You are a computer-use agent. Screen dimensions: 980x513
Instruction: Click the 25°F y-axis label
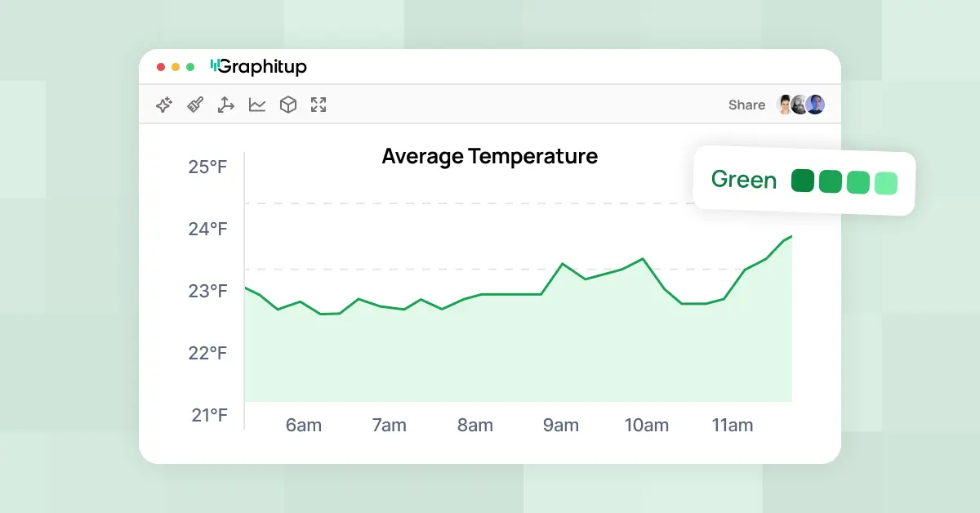click(x=206, y=167)
